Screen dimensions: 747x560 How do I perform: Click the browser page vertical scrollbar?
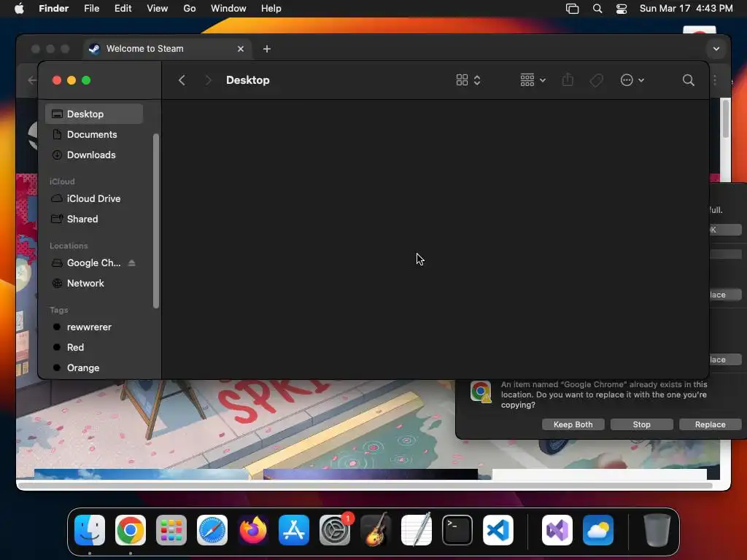coord(726,119)
